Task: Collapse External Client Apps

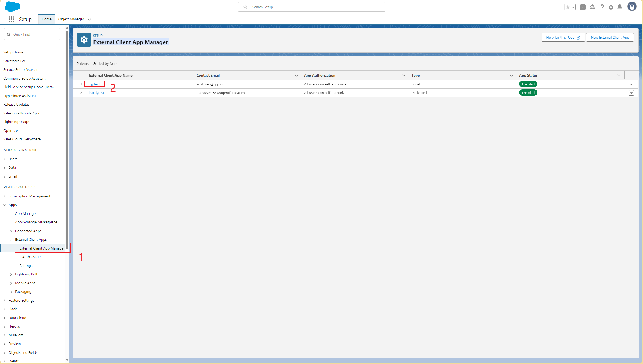Action: pyautogui.click(x=11, y=240)
